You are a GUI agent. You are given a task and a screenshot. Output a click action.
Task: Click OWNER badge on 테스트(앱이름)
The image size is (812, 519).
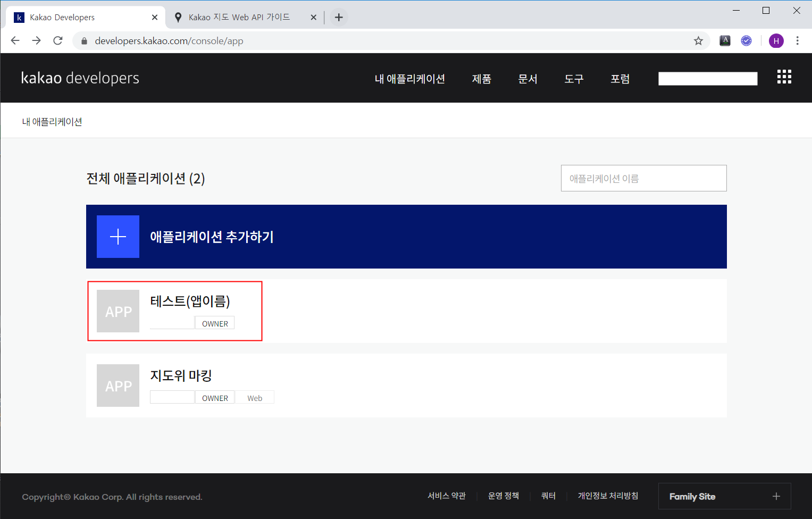pyautogui.click(x=215, y=323)
